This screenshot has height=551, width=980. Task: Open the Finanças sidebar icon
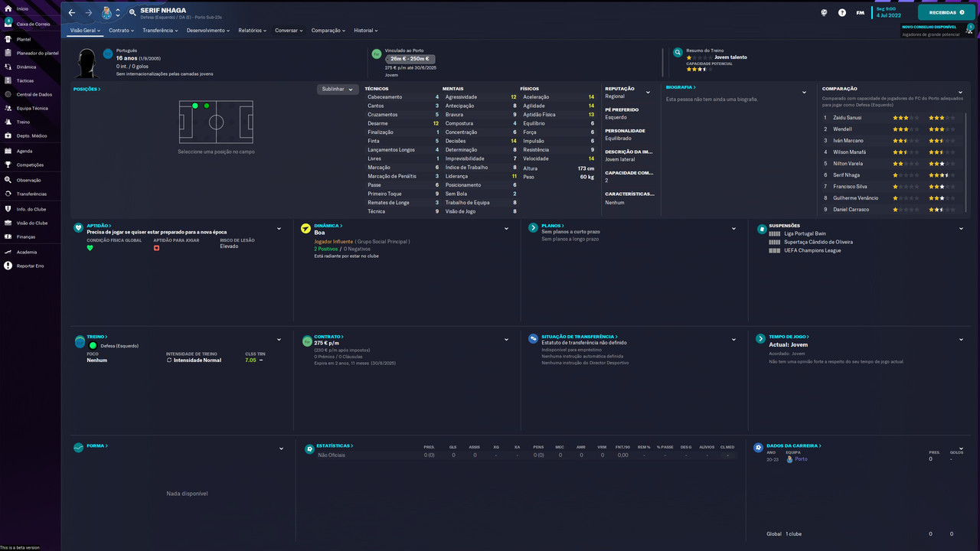point(8,236)
